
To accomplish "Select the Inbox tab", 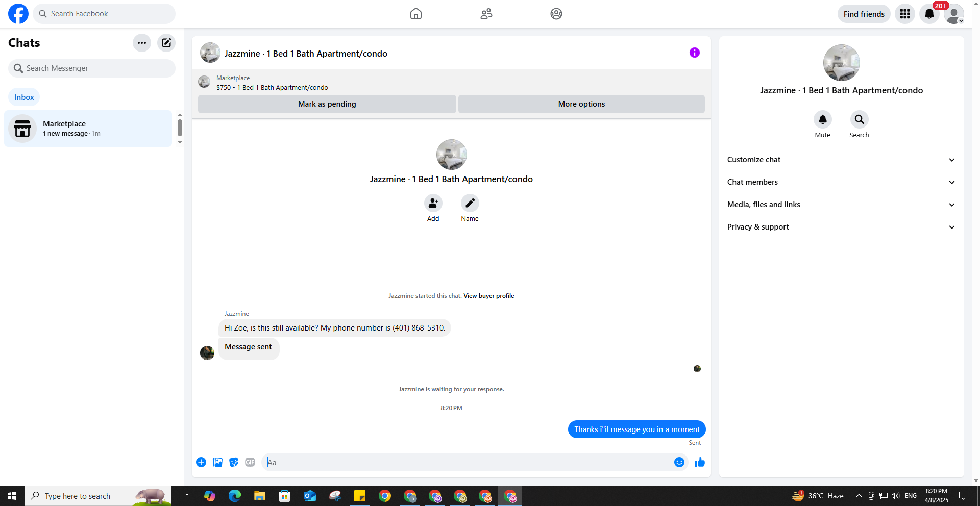I will pyautogui.click(x=24, y=97).
